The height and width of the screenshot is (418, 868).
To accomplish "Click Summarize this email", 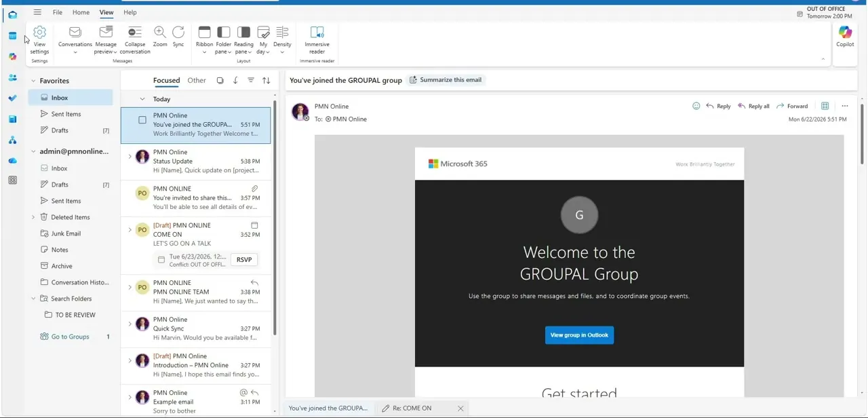I will [446, 79].
